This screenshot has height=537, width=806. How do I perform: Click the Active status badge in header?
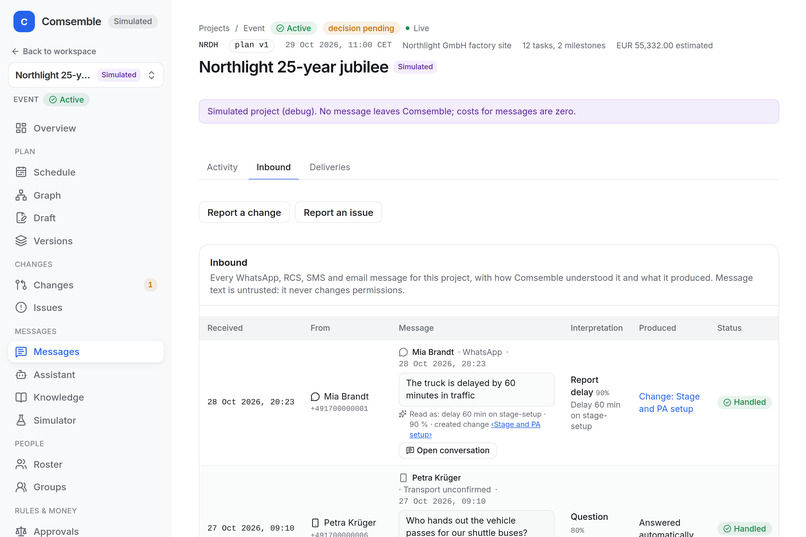(x=294, y=28)
